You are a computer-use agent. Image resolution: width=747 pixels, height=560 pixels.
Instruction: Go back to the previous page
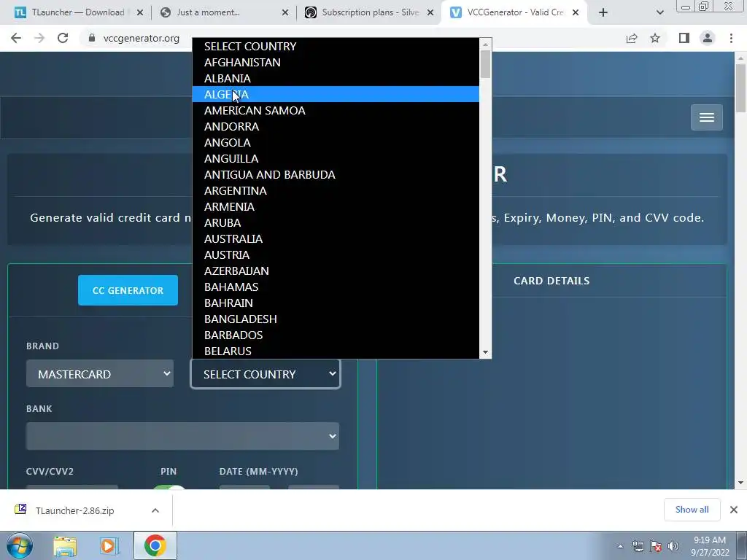point(16,38)
